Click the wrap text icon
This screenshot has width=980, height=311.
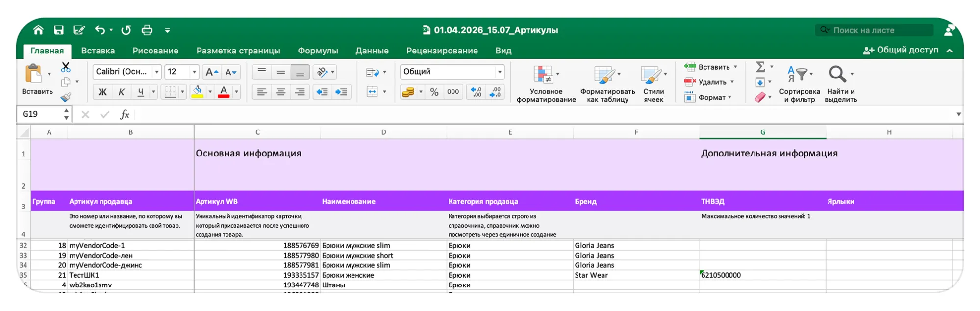(372, 72)
